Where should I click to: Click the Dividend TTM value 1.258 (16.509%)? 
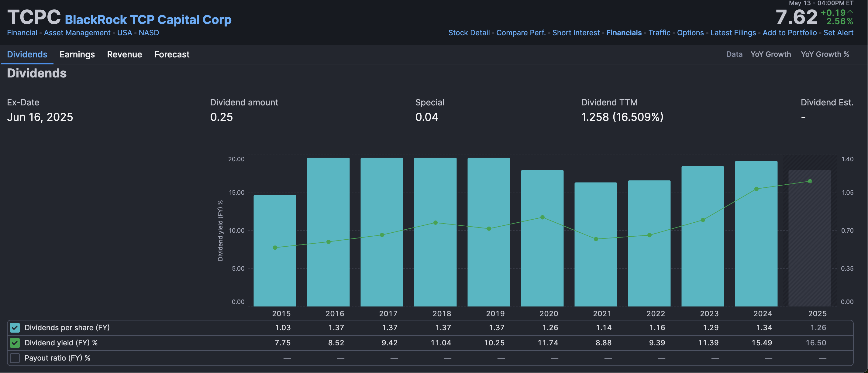tap(622, 117)
